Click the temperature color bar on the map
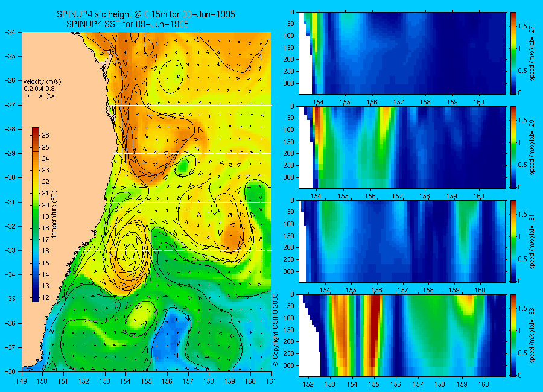The width and height of the screenshot is (543, 392). (36, 215)
